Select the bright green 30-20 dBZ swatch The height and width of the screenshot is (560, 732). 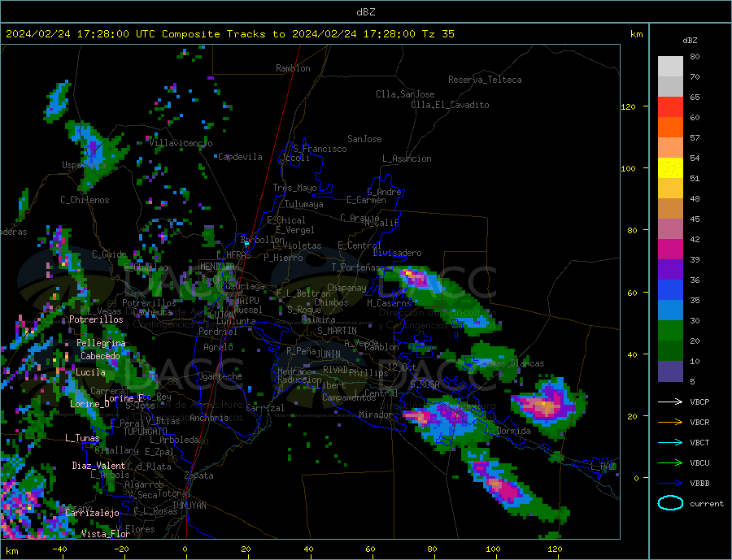coord(670,331)
